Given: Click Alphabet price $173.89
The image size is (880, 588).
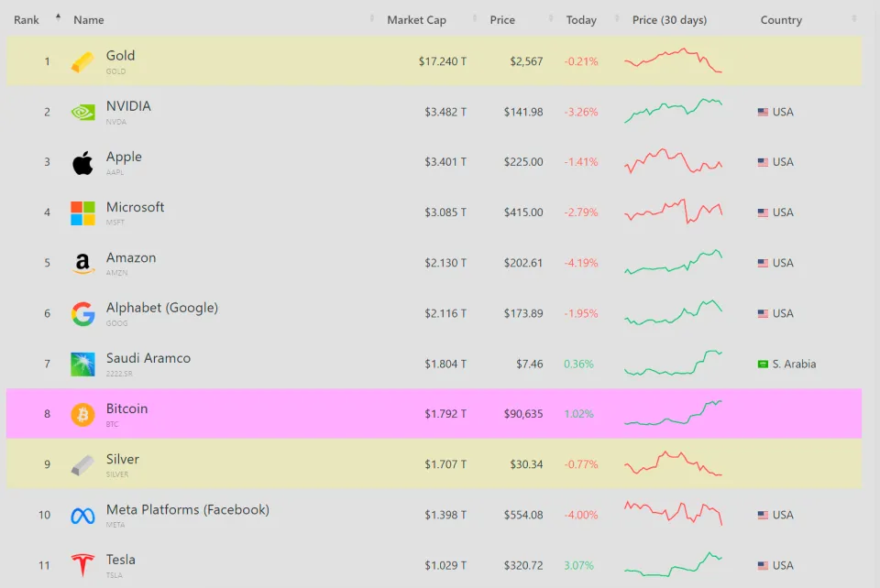Looking at the screenshot, I should pyautogui.click(x=523, y=313).
